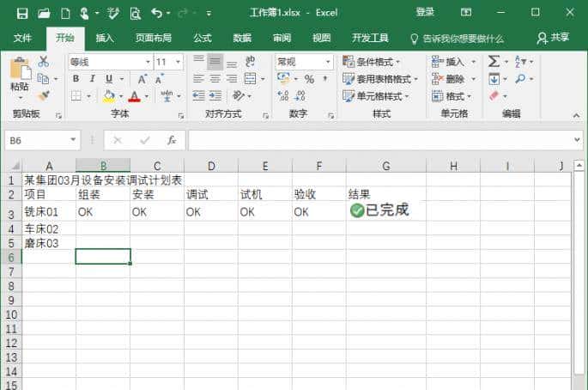This screenshot has width=588, height=390.
Task: Decrease the font size
Action: point(159,79)
